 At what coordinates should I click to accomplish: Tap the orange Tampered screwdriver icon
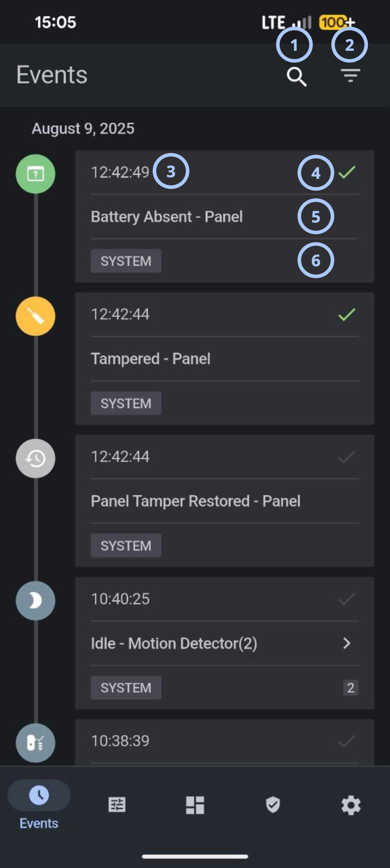[x=35, y=316]
